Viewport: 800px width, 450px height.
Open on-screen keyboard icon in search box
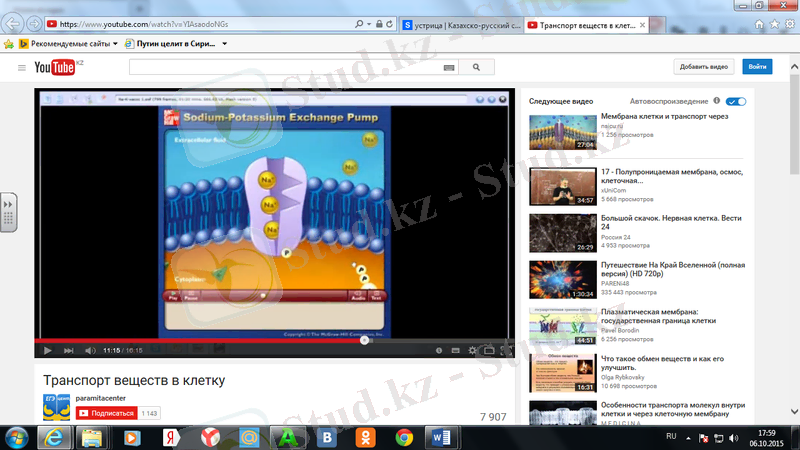click(x=448, y=67)
